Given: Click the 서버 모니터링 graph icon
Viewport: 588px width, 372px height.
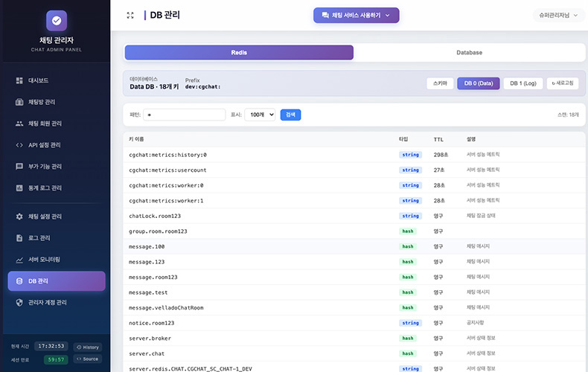Looking at the screenshot, I should pyautogui.click(x=19, y=260).
